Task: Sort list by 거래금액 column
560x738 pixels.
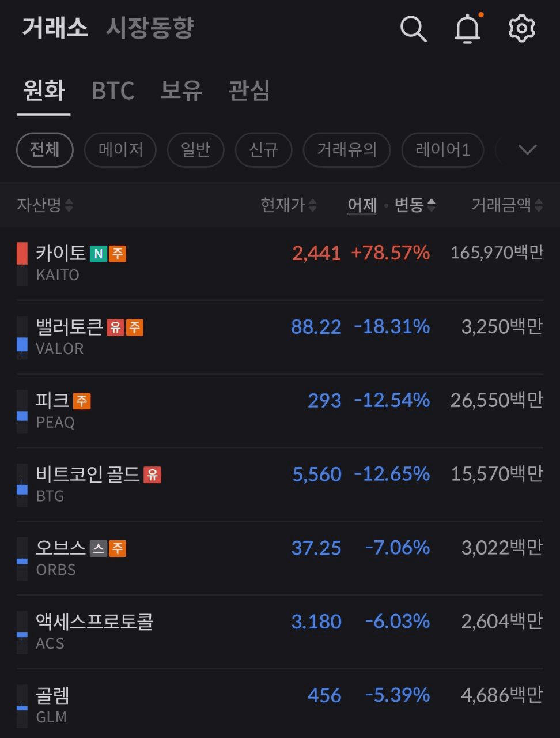Action: click(506, 205)
